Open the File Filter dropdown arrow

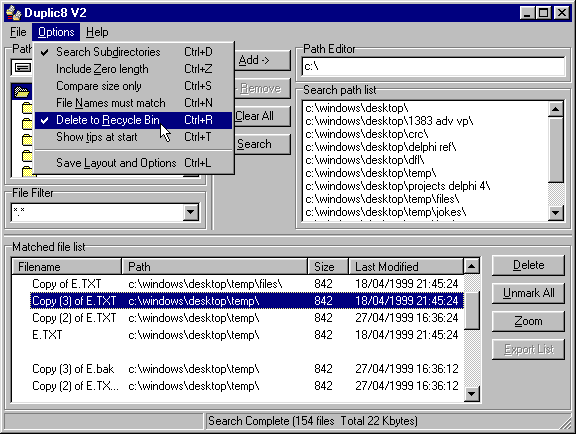[x=191, y=212]
